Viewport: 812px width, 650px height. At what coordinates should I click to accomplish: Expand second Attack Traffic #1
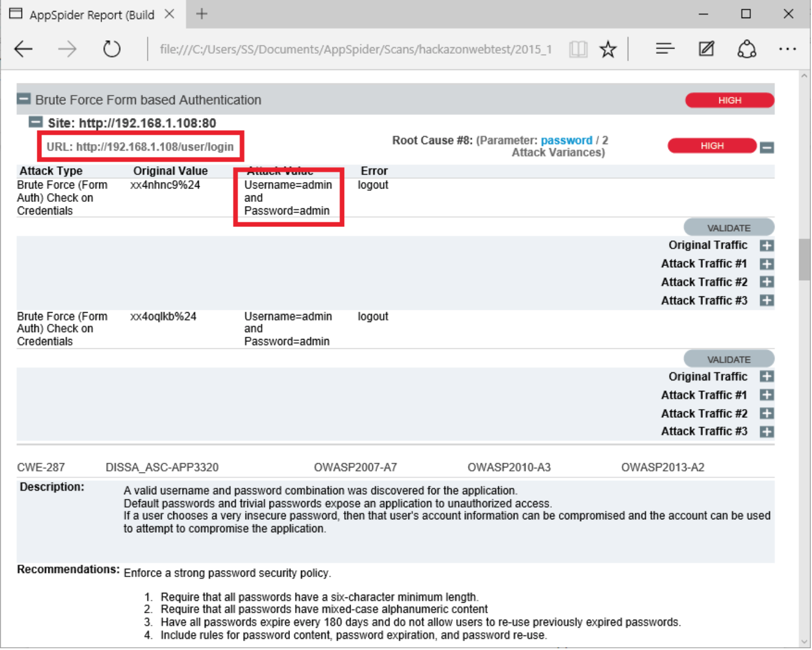pyautogui.click(x=767, y=395)
